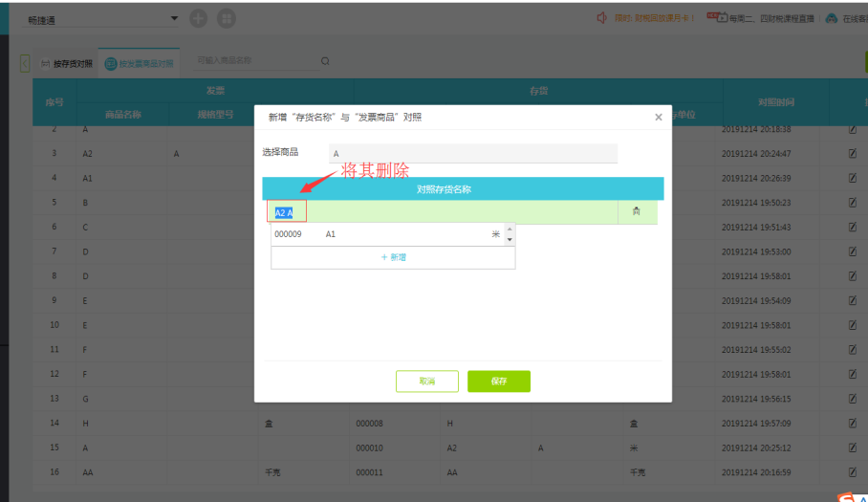Click the round grid icon in the top bar

point(226,18)
